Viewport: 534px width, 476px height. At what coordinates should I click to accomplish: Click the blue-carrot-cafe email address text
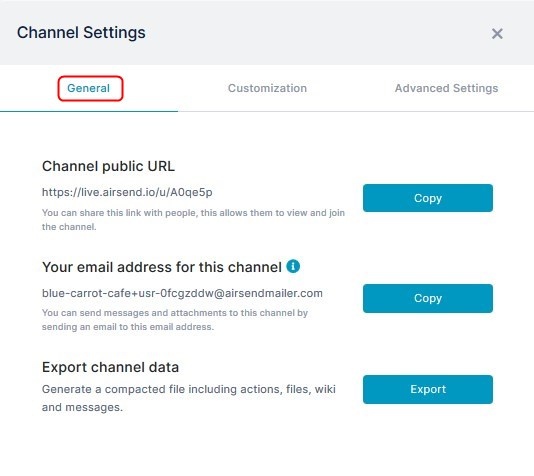click(182, 293)
